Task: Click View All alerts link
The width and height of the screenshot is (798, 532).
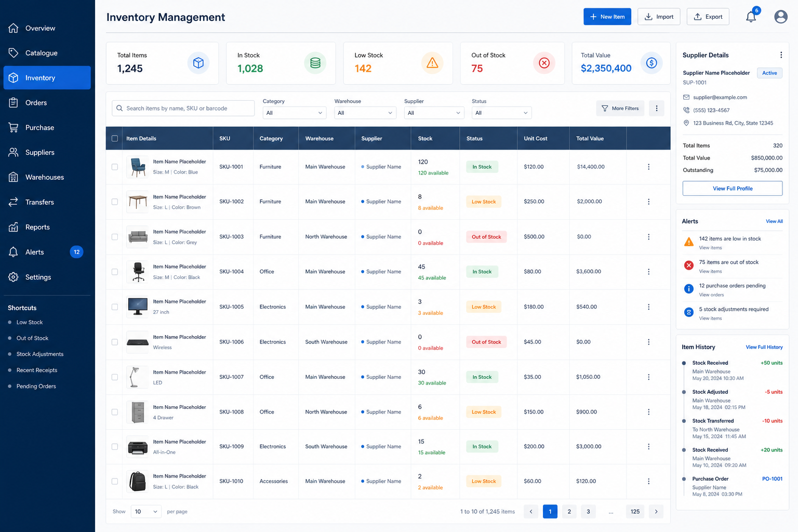Action: coord(774,221)
